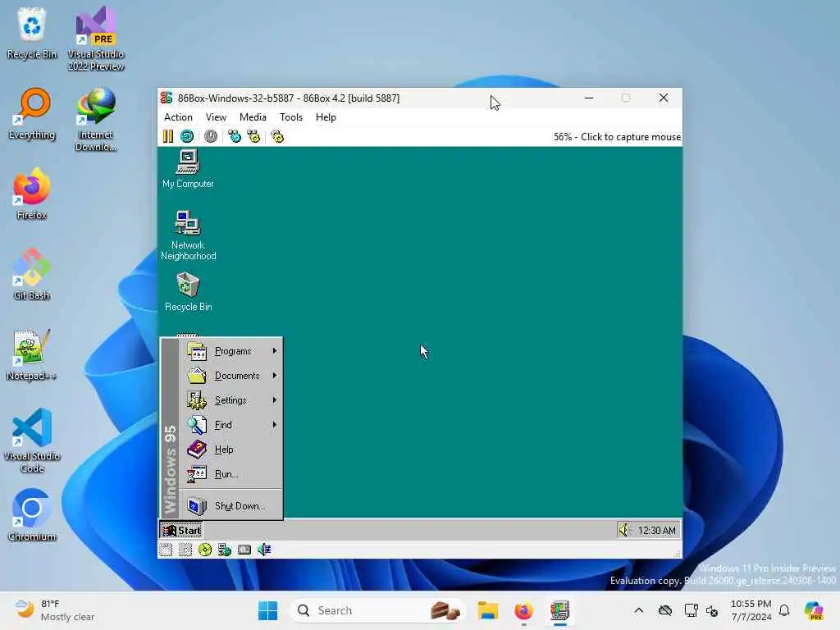Select Visual Studio 2022 Preview desktop icon
The height and width of the screenshot is (630, 840).
pyautogui.click(x=96, y=39)
